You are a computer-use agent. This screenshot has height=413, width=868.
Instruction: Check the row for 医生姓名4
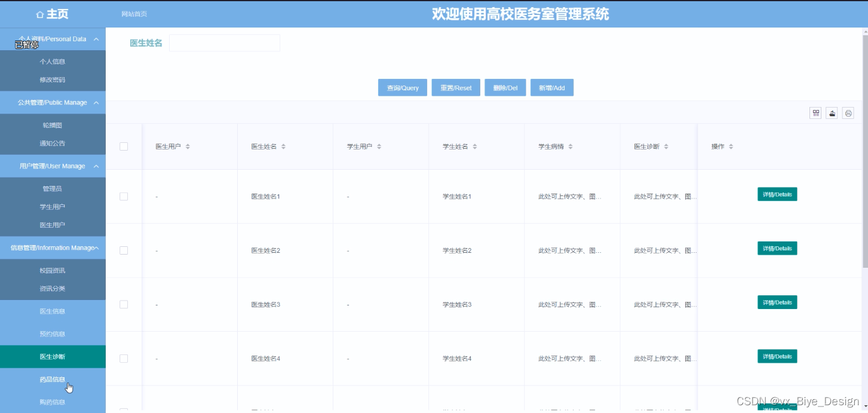tap(124, 359)
